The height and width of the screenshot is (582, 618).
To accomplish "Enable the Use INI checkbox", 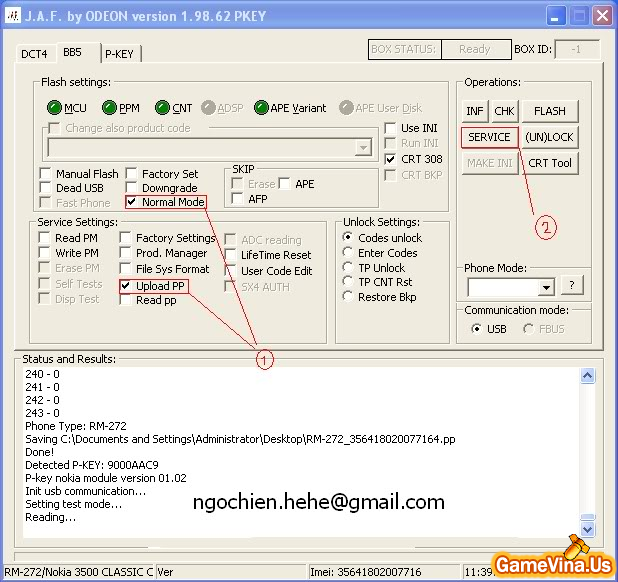I will click(x=390, y=128).
